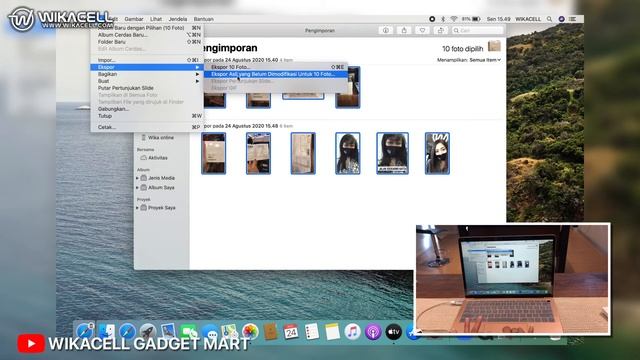Open Apple TV app from the Dock
Viewport: 640px width, 360px height.
[393, 332]
